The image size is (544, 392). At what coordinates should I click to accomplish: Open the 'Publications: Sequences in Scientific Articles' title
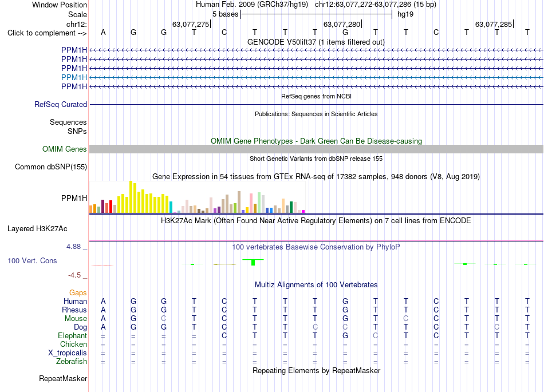point(316,114)
